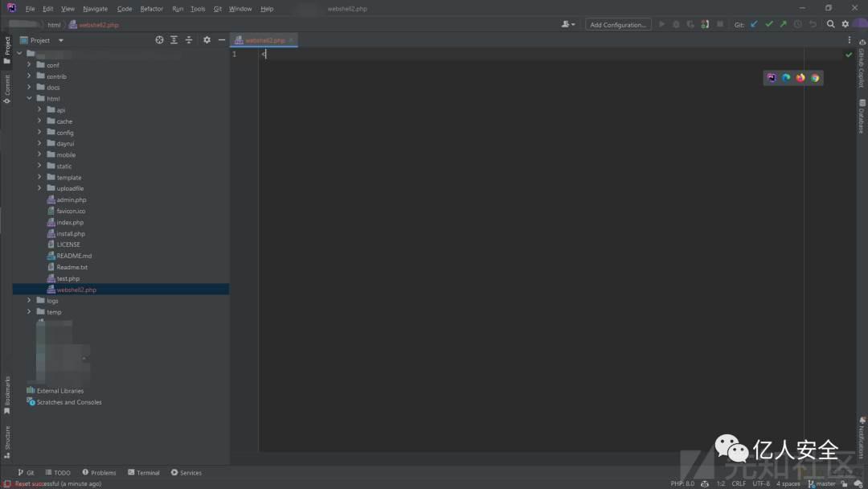Open the user account dropdown icon
Viewport: 868px width, 489px height.
(x=568, y=24)
